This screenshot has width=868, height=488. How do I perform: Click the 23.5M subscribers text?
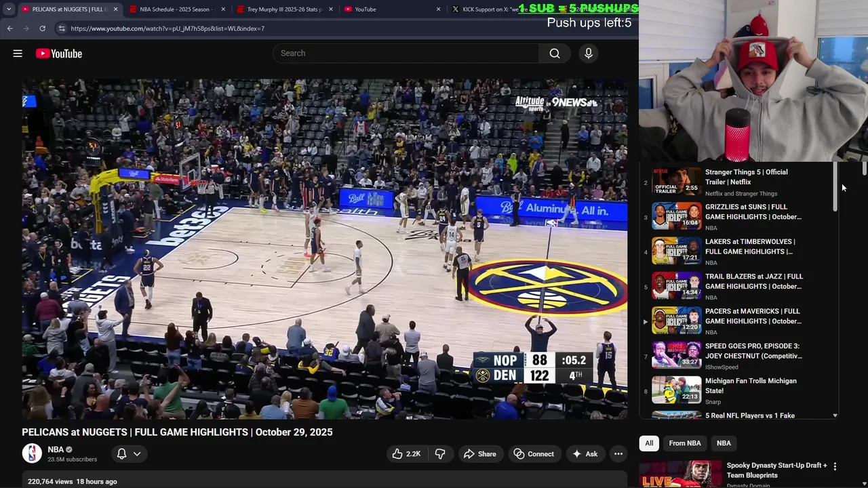click(x=72, y=460)
